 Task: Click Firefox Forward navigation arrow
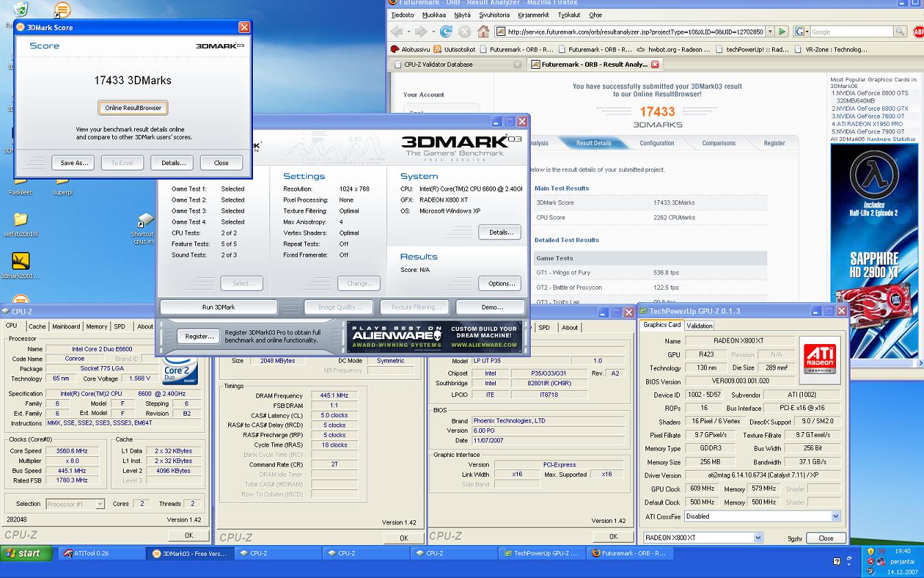point(421,32)
